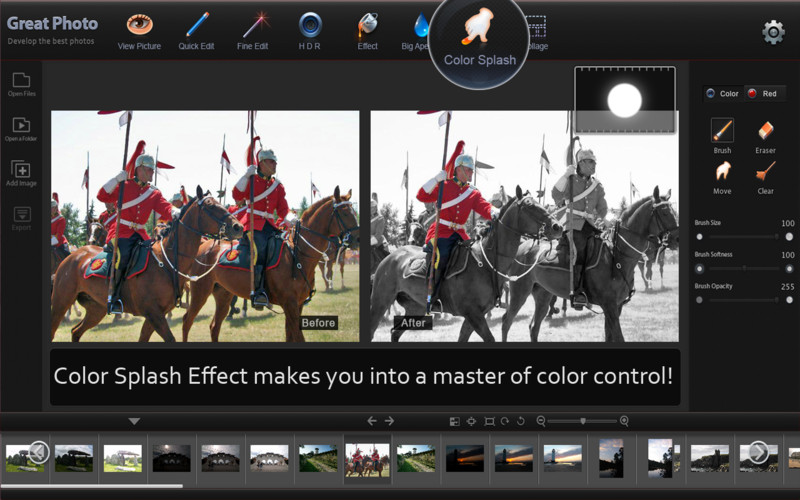Adjust the Brush Softness slider
800x500 pixels.
coord(744,268)
